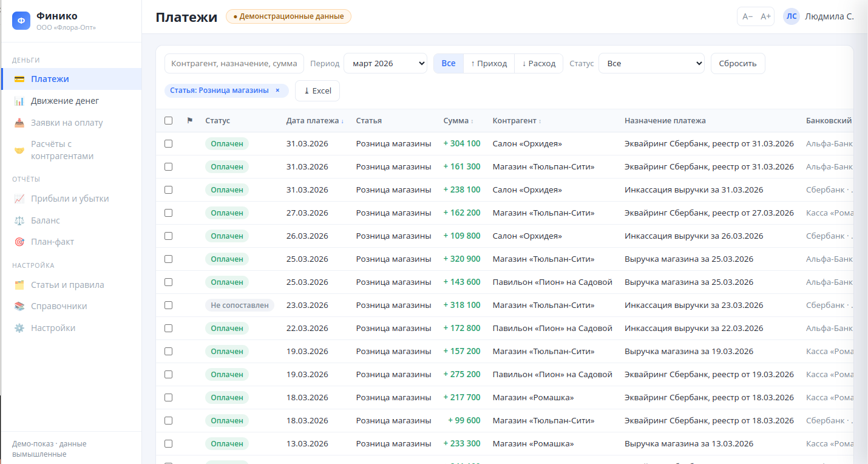Export payments with the Excel button
Viewport: 868px width, 464px height.
[x=317, y=90]
